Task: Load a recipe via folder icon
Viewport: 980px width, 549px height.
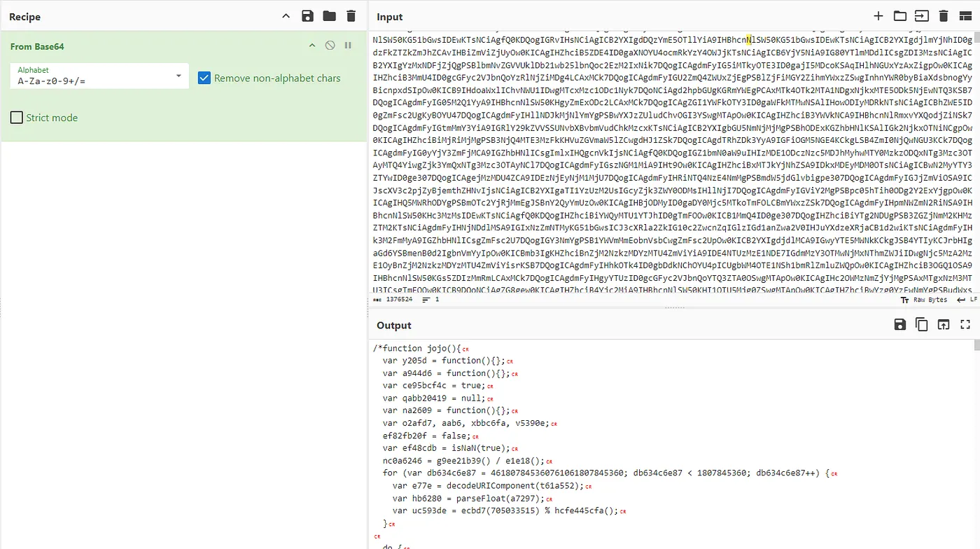Action: pyautogui.click(x=329, y=16)
